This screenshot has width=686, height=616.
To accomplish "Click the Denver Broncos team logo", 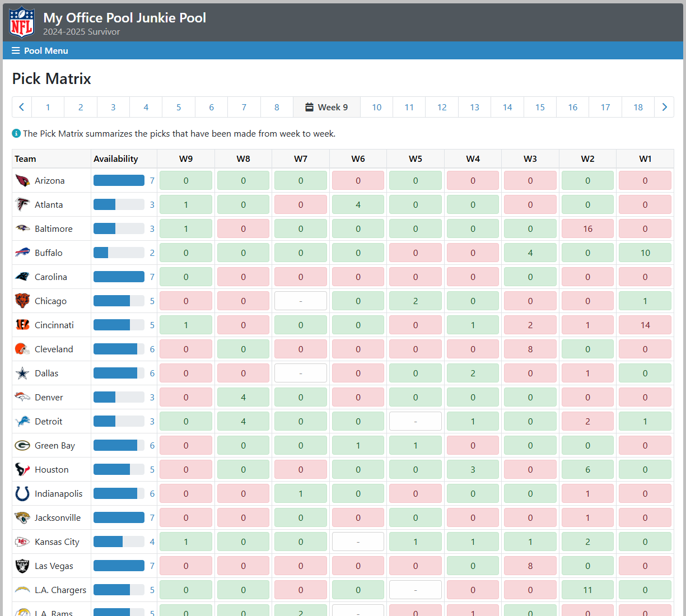I will (22, 398).
